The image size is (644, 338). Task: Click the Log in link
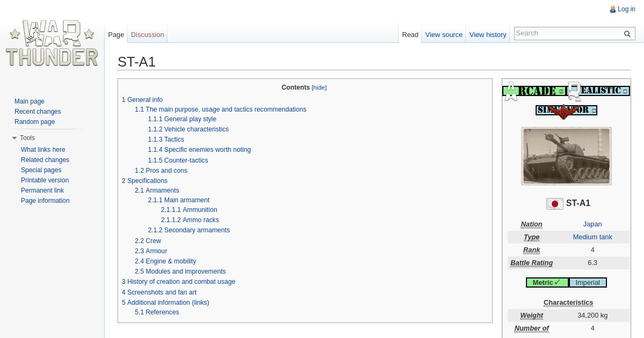pos(626,9)
